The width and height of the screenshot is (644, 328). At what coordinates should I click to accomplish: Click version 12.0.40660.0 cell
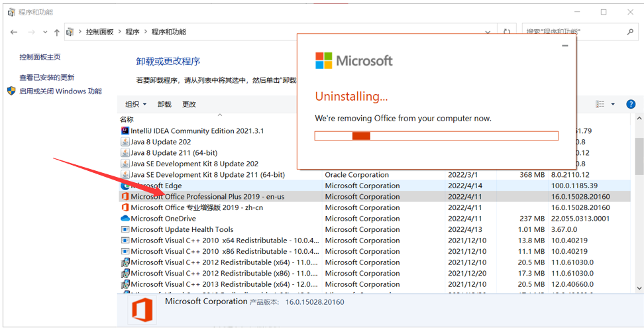pos(572,284)
